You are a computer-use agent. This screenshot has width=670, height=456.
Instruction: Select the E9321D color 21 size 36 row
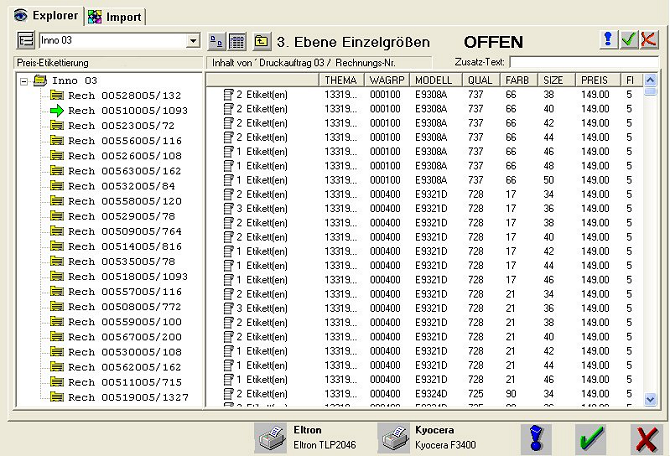coord(424,308)
